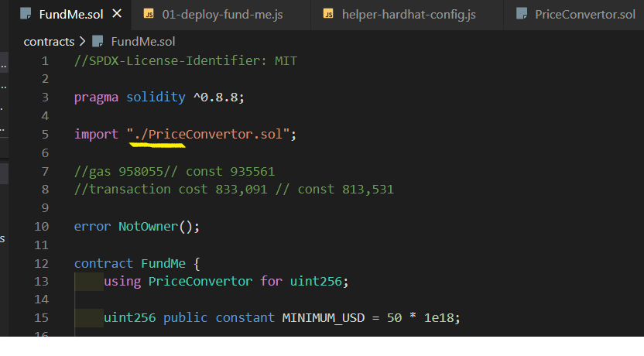Click the FundMe.sol tab file icon
This screenshot has width=644, height=356.
pyautogui.click(x=26, y=14)
